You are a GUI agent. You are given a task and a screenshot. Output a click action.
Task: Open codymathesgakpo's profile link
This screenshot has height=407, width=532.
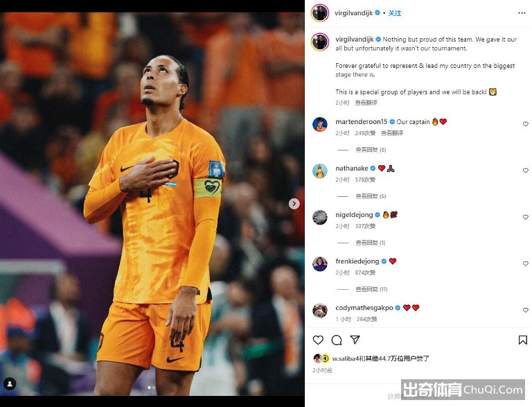click(x=364, y=308)
